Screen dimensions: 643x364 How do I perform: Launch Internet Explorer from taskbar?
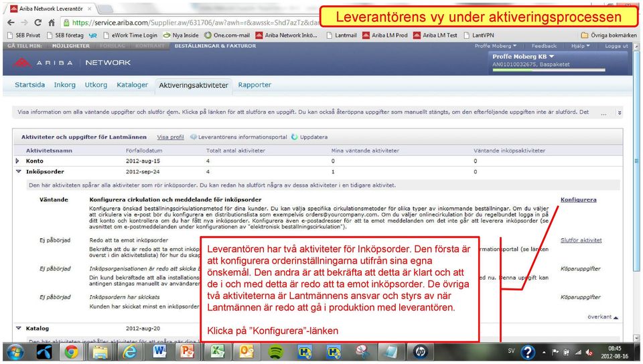point(129,352)
